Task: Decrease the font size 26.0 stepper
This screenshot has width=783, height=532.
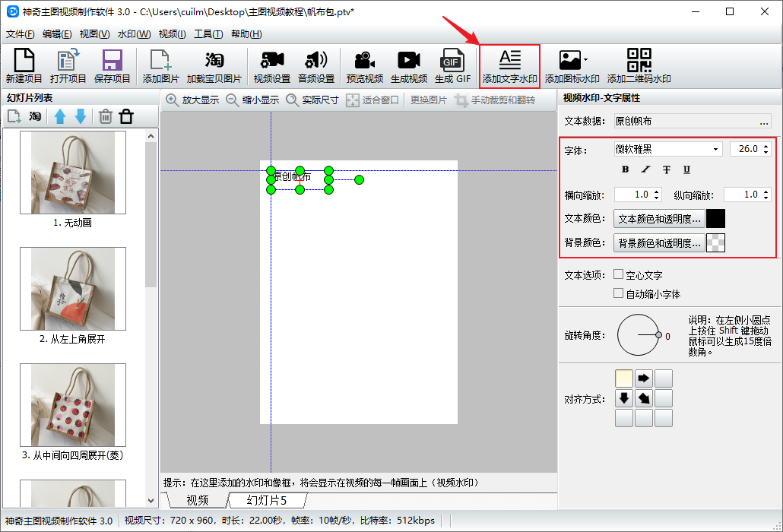Action: click(766, 152)
